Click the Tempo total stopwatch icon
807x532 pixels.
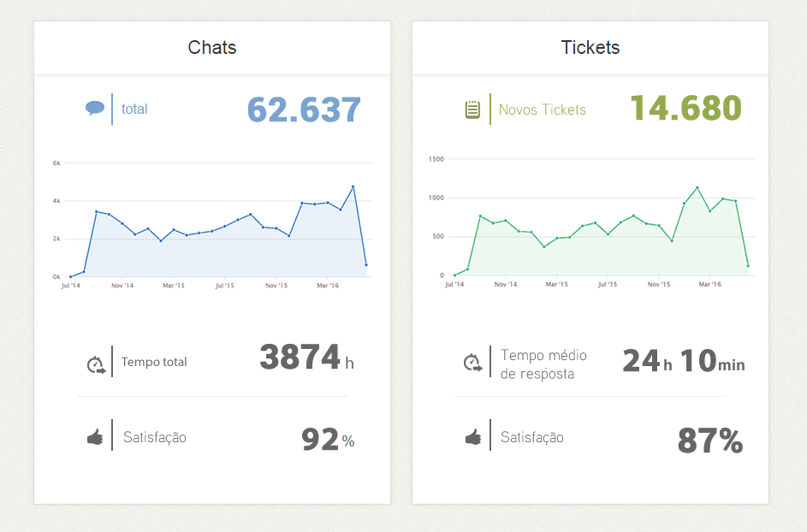94,364
